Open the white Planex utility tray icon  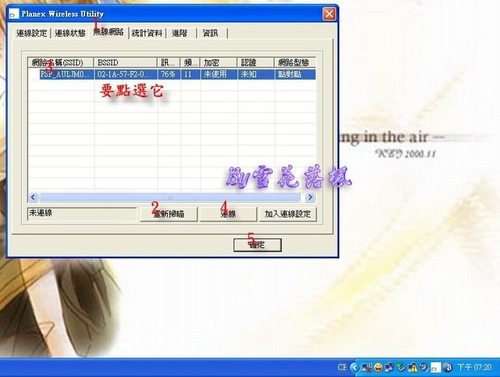click(436, 367)
